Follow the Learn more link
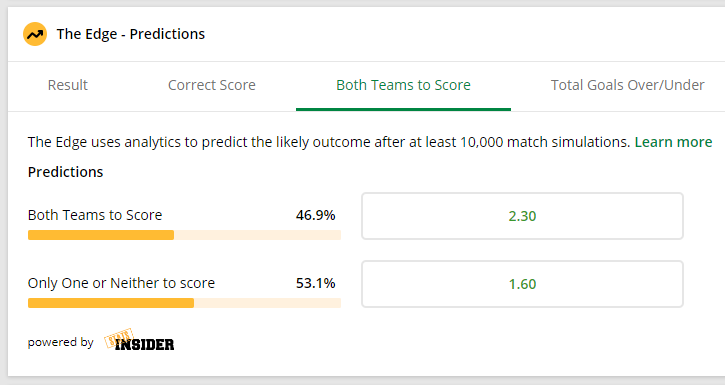The width and height of the screenshot is (725, 385). click(x=673, y=142)
